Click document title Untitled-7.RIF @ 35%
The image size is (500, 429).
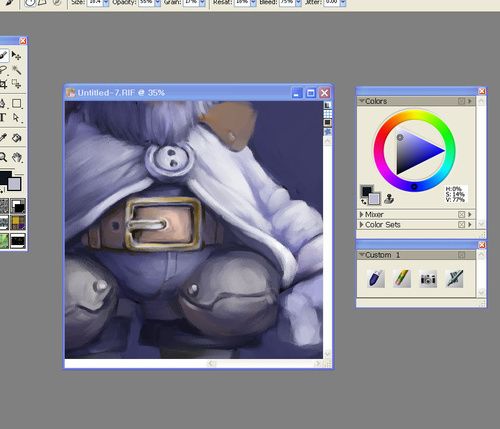121,93
